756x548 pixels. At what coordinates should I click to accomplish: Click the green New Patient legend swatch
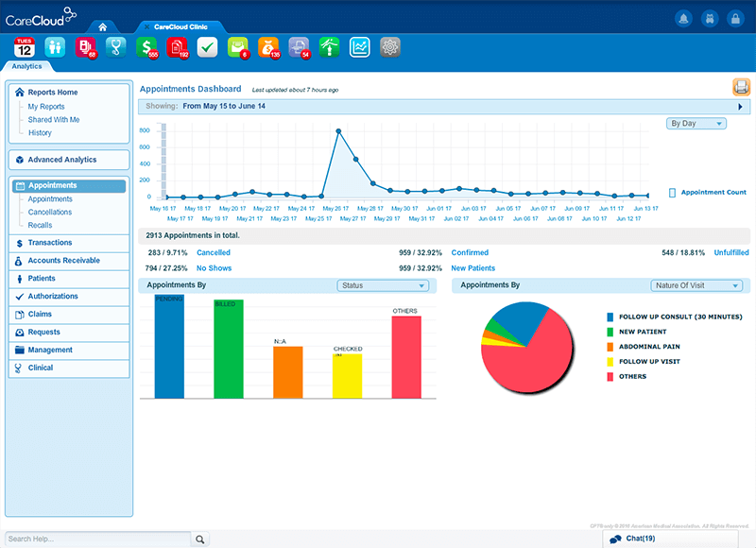click(610, 332)
